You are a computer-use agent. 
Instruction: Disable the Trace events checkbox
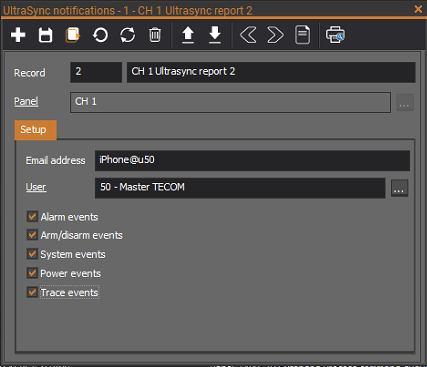[x=32, y=292]
